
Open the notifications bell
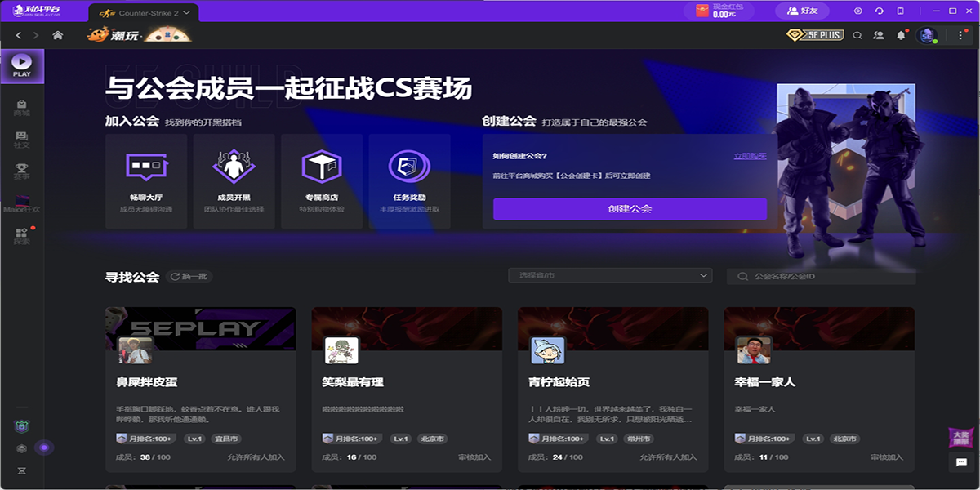(x=901, y=35)
